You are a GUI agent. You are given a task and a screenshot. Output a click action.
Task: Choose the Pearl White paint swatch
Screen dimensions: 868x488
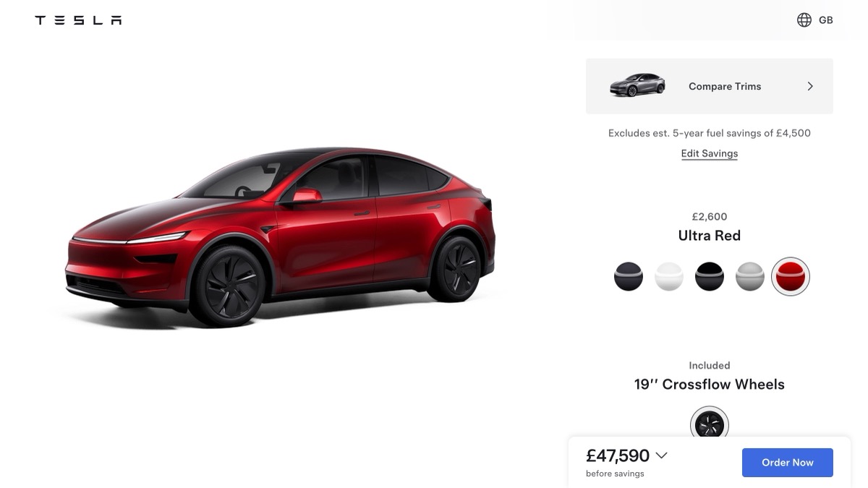pos(669,276)
